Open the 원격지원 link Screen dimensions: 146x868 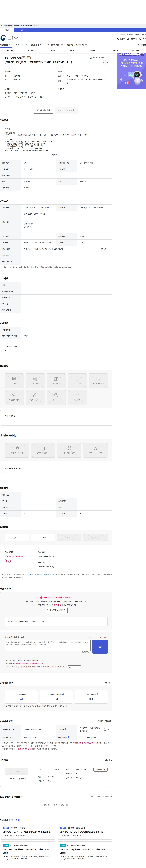point(130,34)
